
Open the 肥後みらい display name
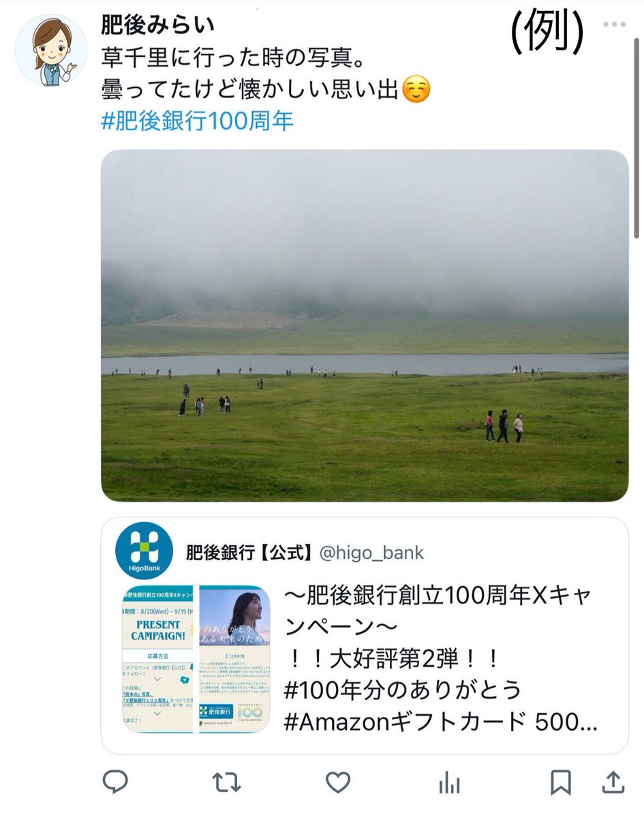[x=158, y=25]
